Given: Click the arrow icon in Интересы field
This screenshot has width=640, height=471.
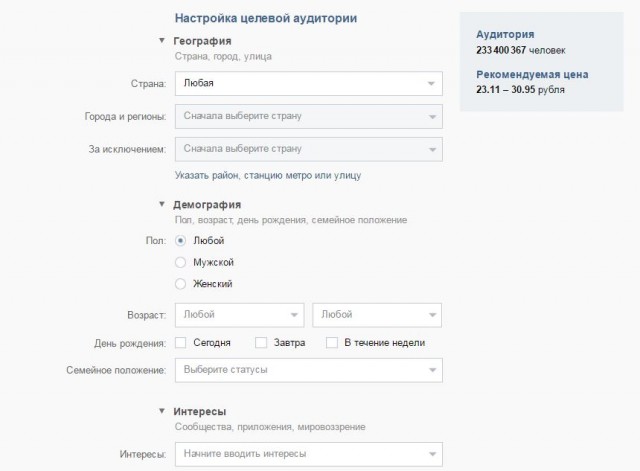Looking at the screenshot, I should tap(432, 454).
